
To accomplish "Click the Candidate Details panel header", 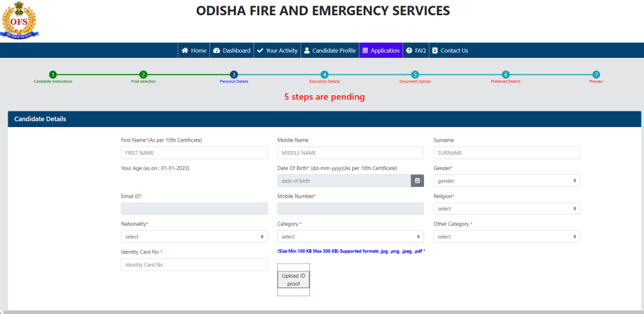I will tap(324, 119).
